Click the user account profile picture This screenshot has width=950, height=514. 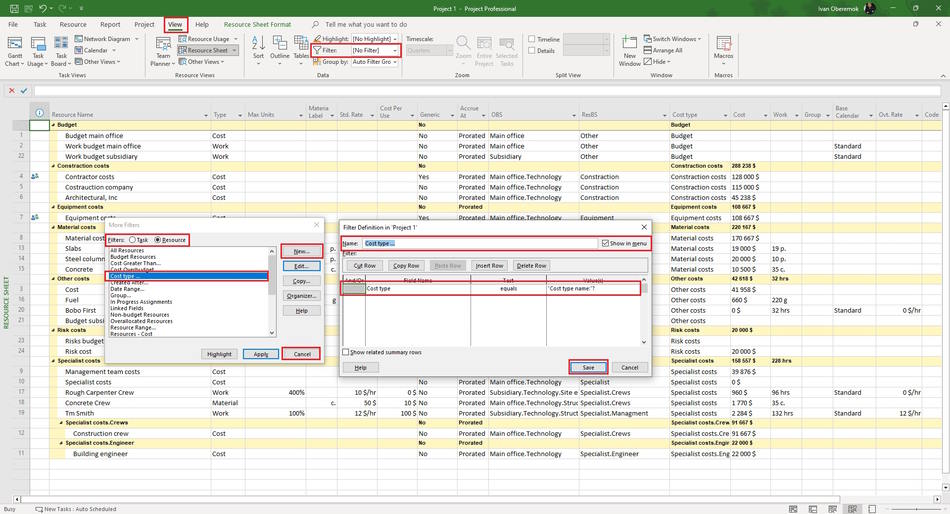tap(869, 8)
